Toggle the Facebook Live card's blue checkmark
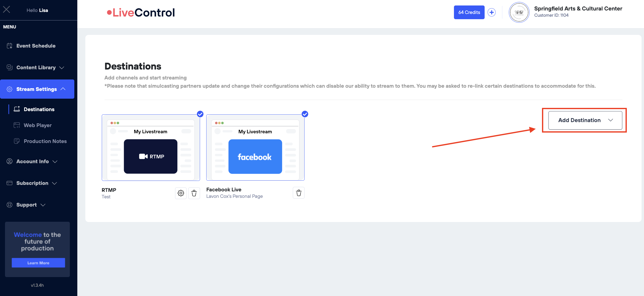This screenshot has width=644, height=296. pos(305,114)
